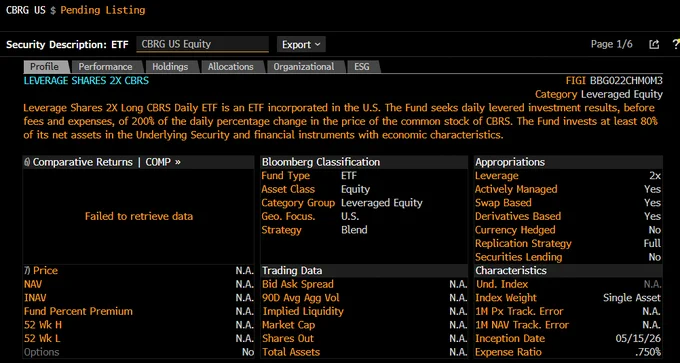
Task: Click the NAV row label
Action: tap(33, 284)
